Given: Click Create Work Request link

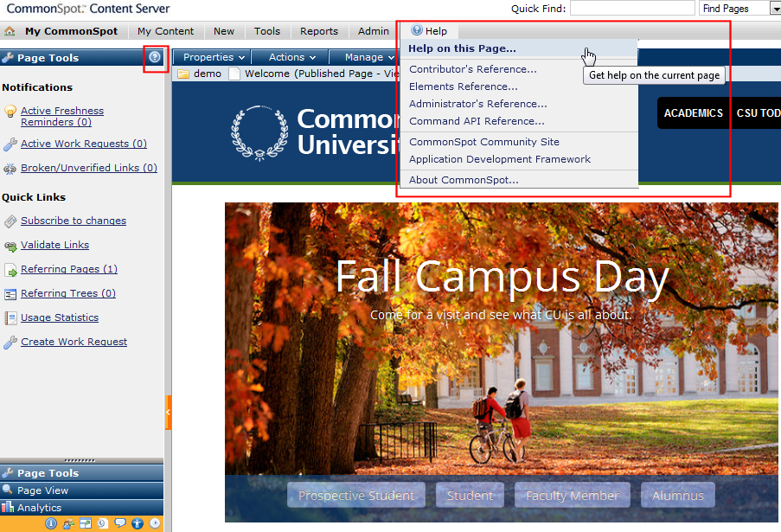Looking at the screenshot, I should tap(74, 342).
